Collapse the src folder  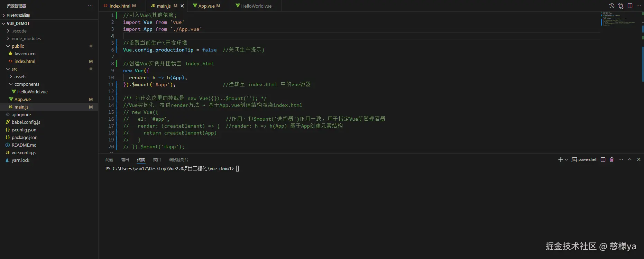49,69
